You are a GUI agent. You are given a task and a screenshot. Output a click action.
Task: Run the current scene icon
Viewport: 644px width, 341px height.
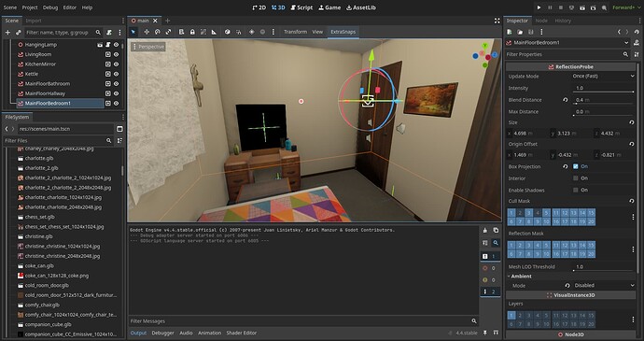point(582,7)
